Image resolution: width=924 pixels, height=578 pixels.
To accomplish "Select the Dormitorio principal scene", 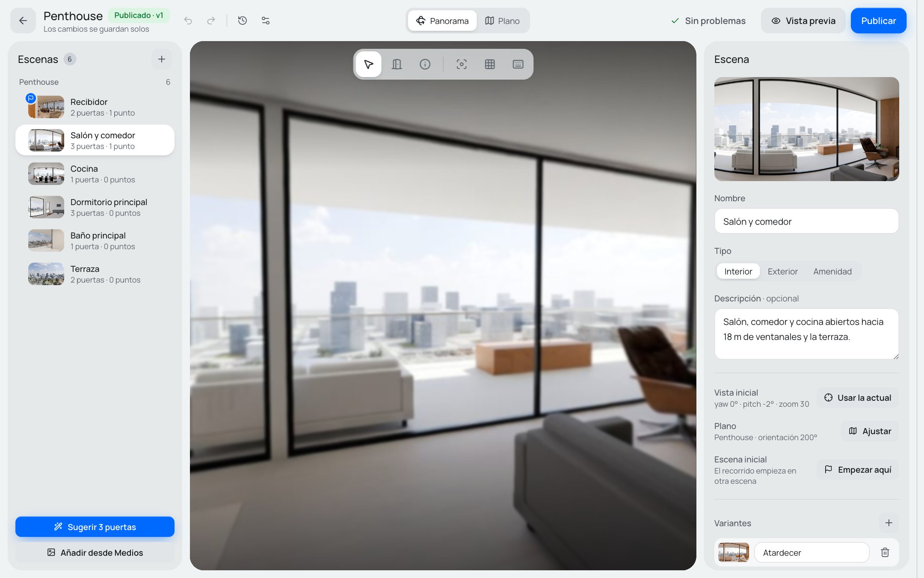I will click(95, 207).
